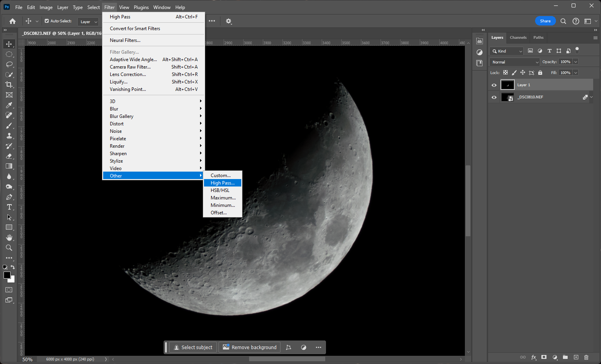This screenshot has height=364, width=601.
Task: Open contextual task bar more options
Action: click(319, 348)
